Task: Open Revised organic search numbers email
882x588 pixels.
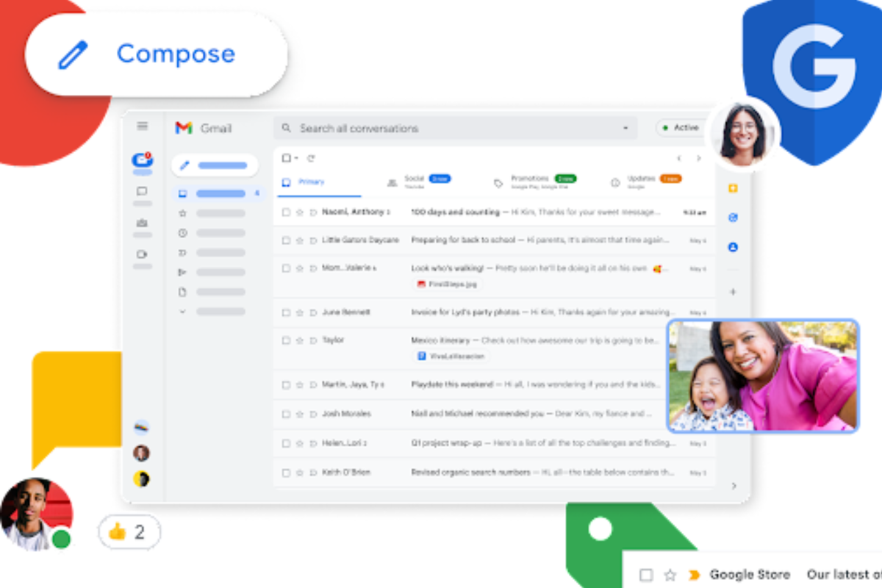Action: coord(494,472)
